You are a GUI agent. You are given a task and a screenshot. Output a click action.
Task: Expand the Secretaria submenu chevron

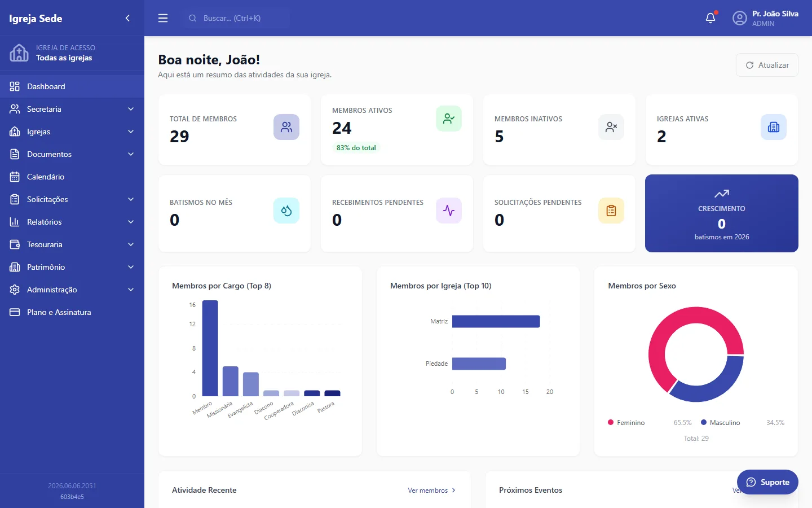click(x=131, y=109)
